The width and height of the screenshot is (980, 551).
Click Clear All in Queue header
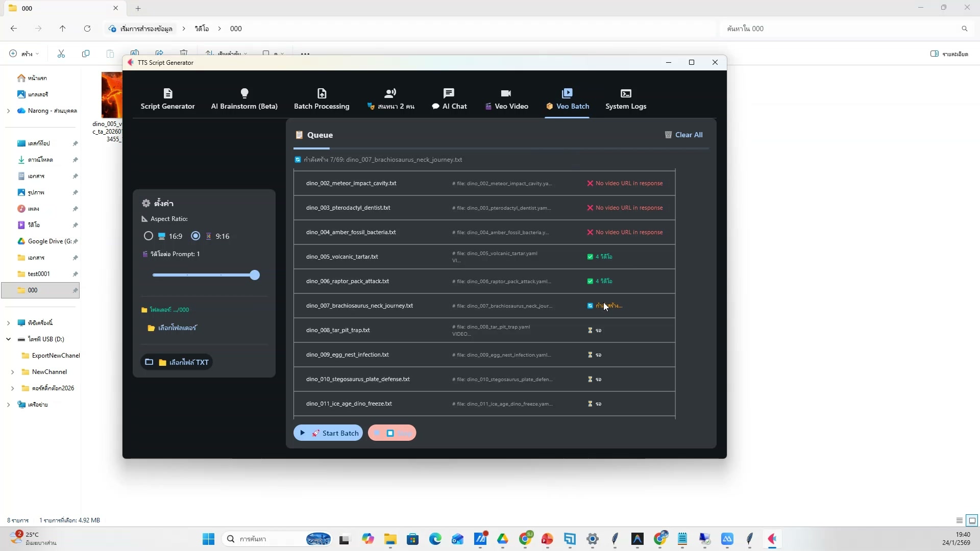683,135
